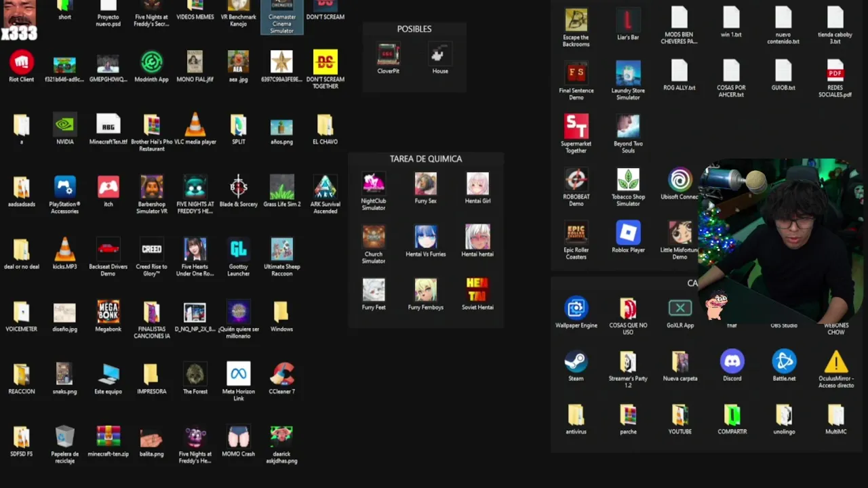868x488 pixels.
Task: Open EL CHAVO folder
Action: [x=325, y=125]
